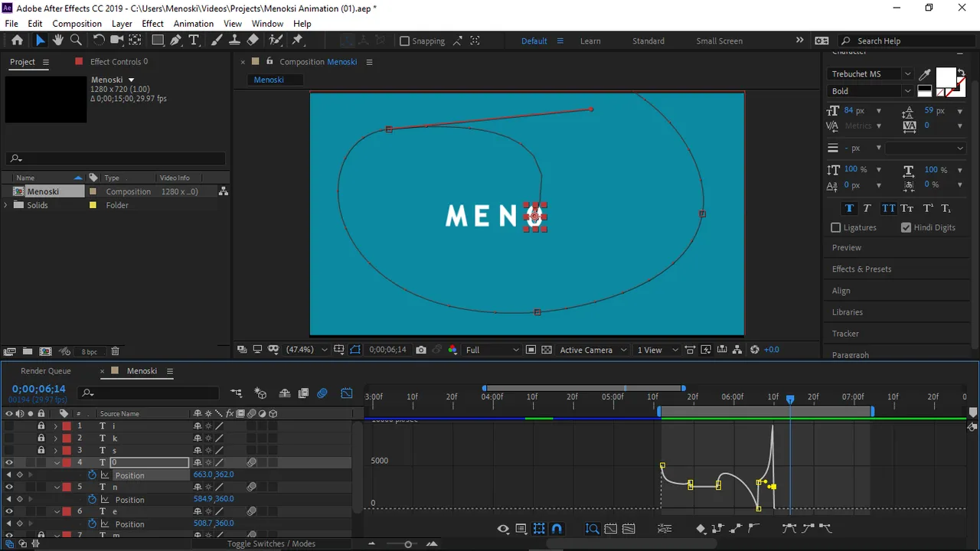Image resolution: width=980 pixels, height=551 pixels.
Task: Open the Full resolution dropdown
Action: (x=492, y=350)
